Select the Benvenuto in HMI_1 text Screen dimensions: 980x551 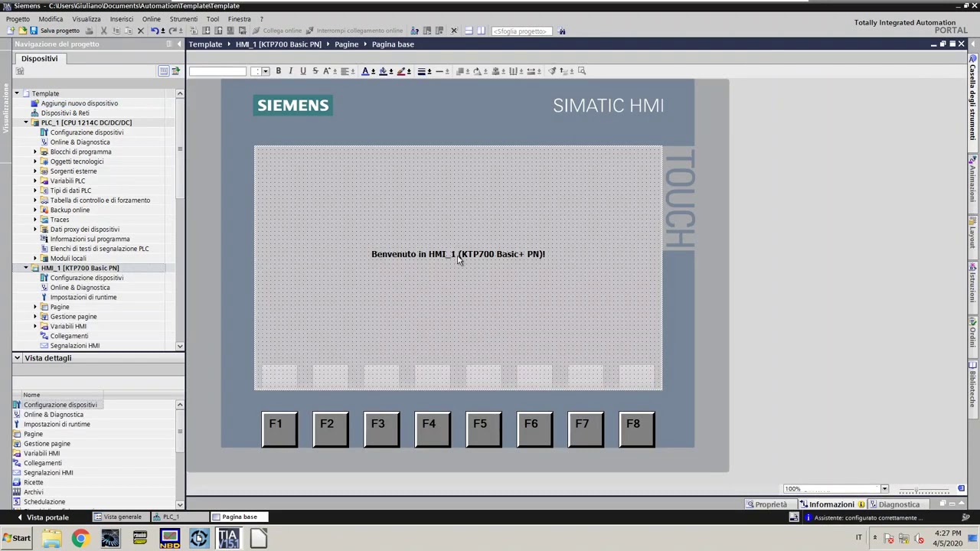click(458, 254)
